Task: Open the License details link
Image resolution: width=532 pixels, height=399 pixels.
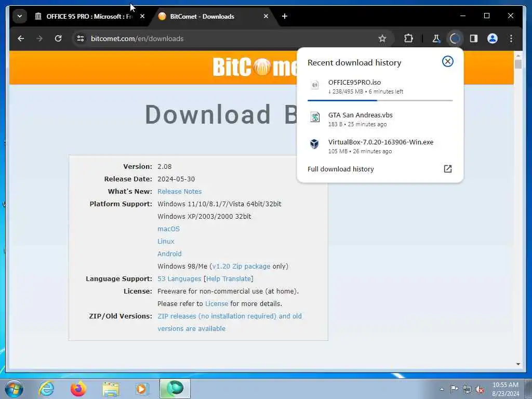Action: 217,303
